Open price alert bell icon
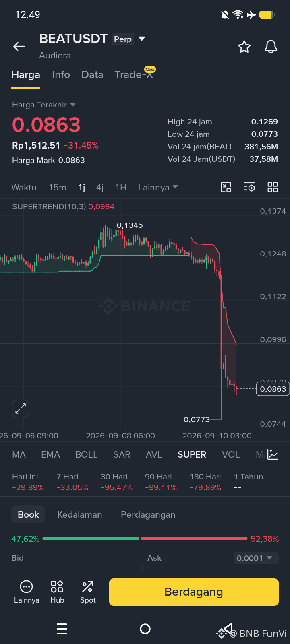 pyautogui.click(x=271, y=47)
